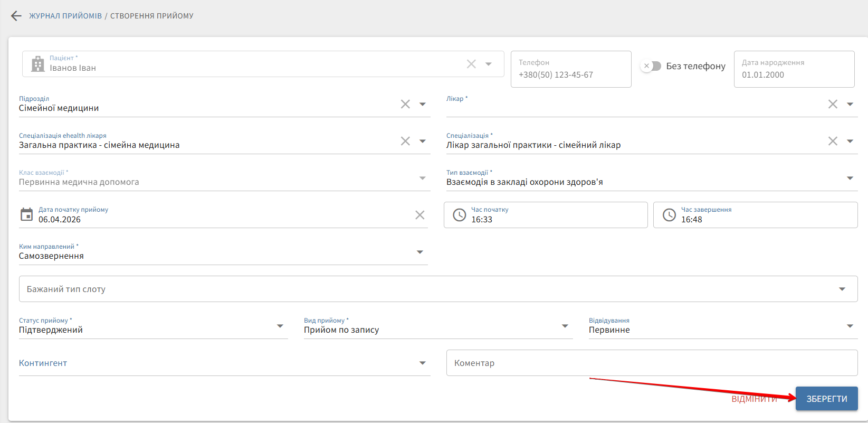Click the clock icon for Час завершення
Image resolution: width=868 pixels, height=423 pixels.
669,215
